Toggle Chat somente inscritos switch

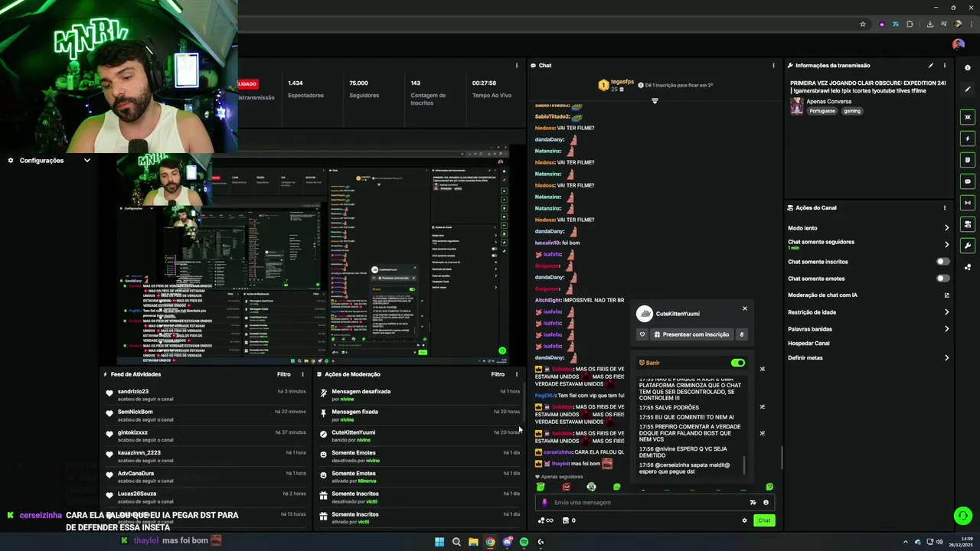942,262
